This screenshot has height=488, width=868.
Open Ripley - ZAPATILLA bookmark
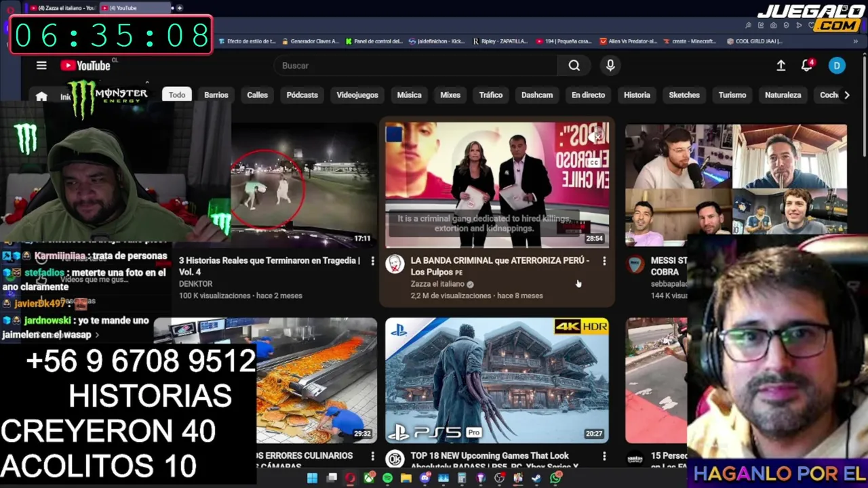(500, 41)
